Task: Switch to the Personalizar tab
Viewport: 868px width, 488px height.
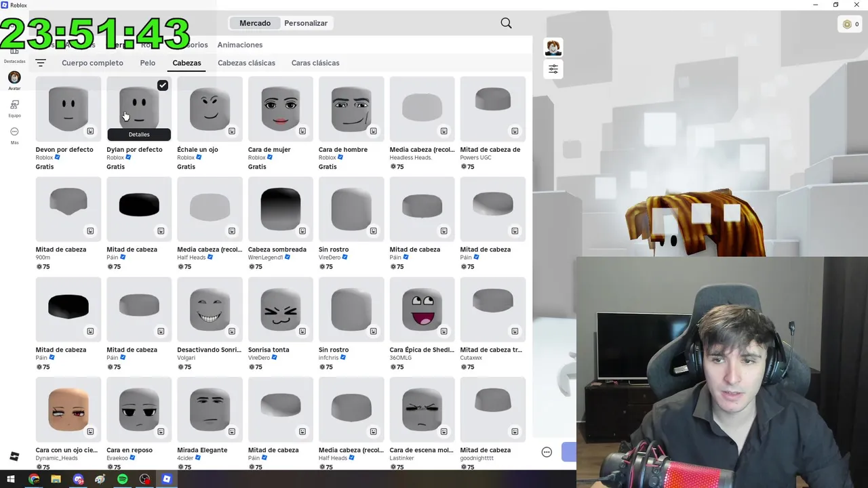Action: tap(306, 23)
